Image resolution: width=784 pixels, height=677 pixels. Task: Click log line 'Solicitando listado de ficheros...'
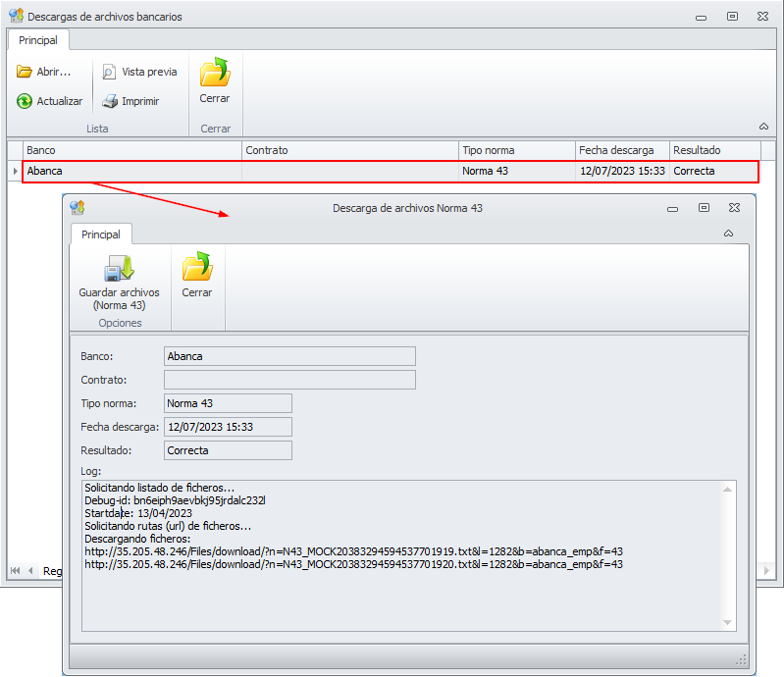(x=160, y=488)
